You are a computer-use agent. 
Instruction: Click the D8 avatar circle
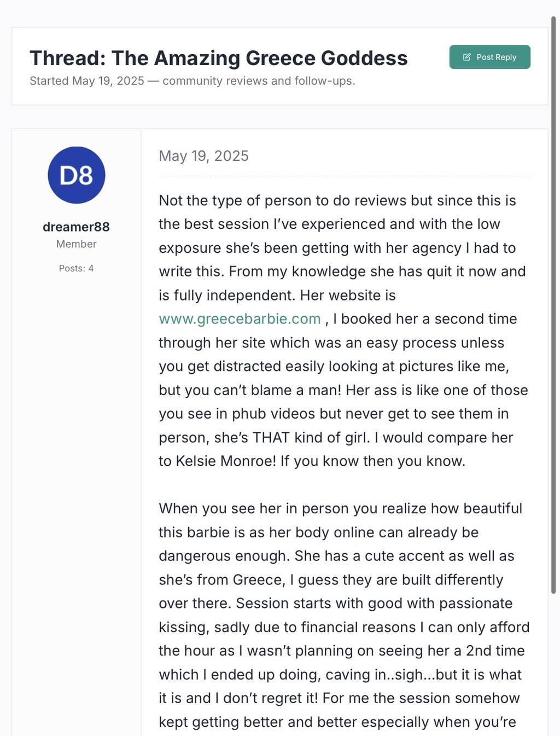[77, 175]
